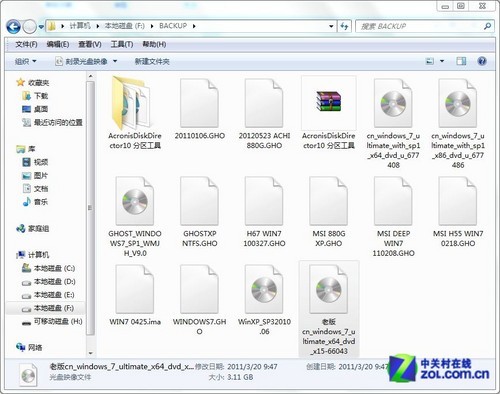Click the refresh button beside address bar
500x394 pixels.
344,26
